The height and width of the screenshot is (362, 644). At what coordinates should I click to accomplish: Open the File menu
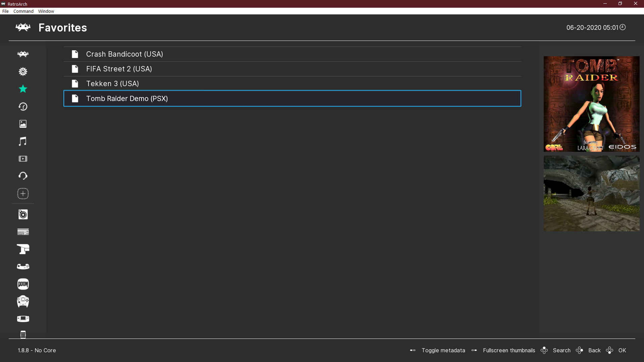tap(5, 11)
